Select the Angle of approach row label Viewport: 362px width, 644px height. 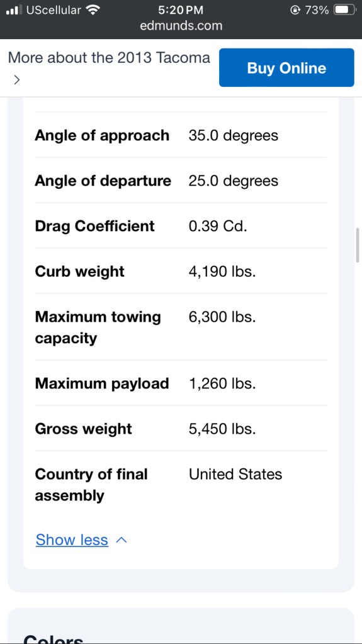point(102,135)
